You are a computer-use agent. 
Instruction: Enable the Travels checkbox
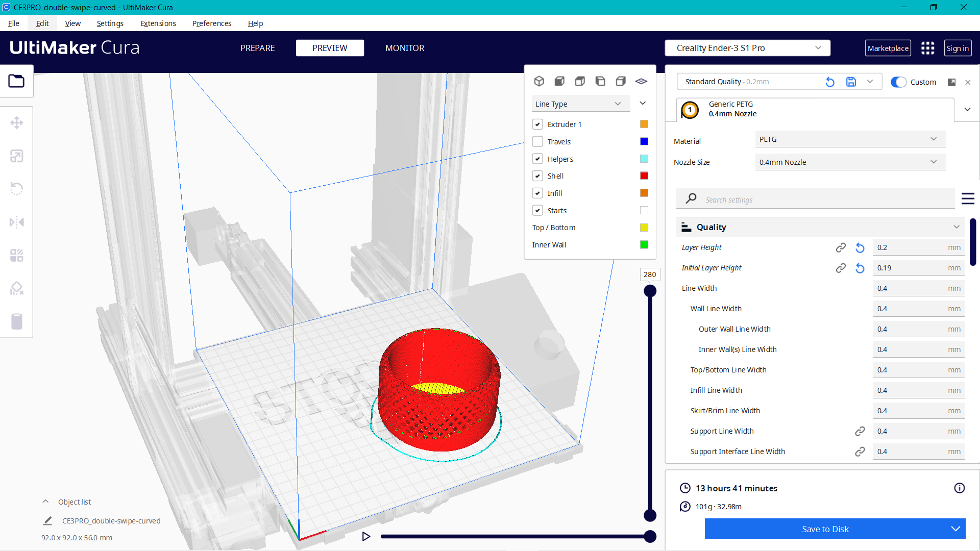coord(537,142)
